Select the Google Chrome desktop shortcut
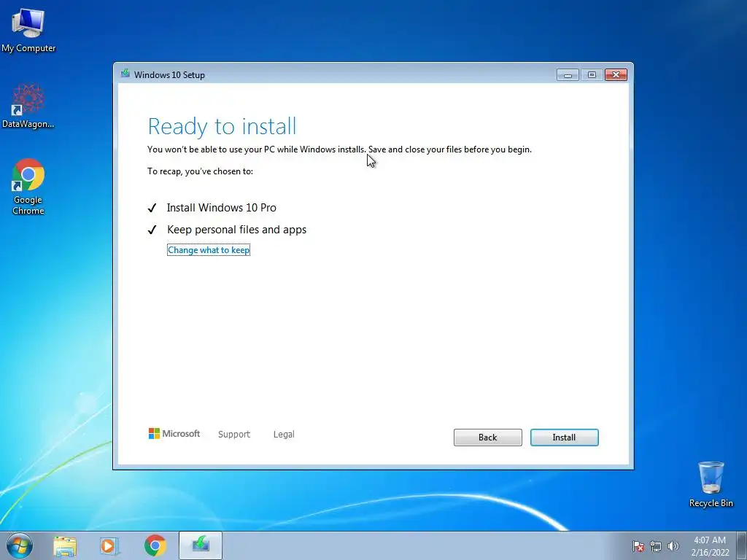 pyautogui.click(x=28, y=187)
